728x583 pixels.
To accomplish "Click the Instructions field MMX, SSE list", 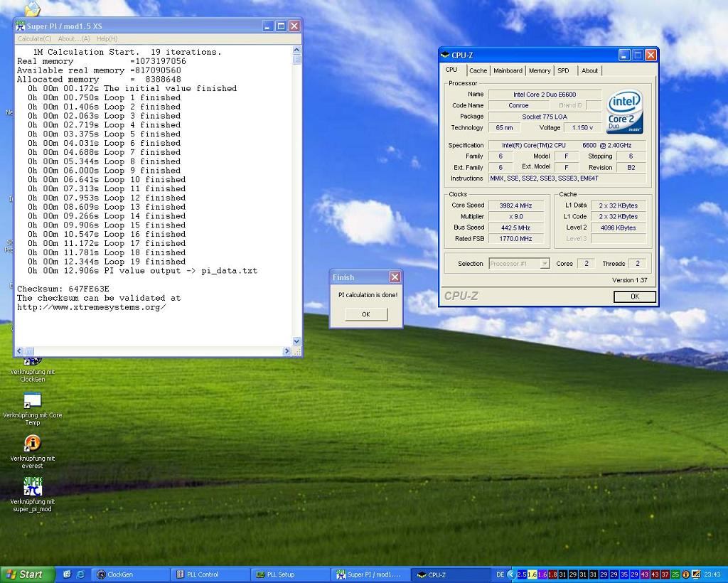I will coord(567,178).
